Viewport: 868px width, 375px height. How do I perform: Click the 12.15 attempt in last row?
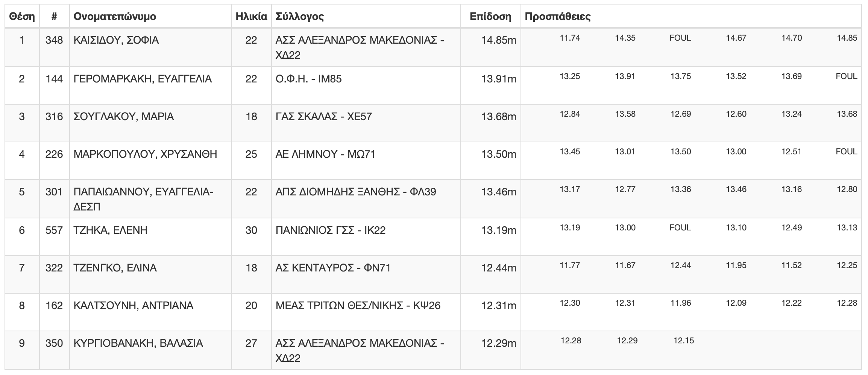click(684, 341)
